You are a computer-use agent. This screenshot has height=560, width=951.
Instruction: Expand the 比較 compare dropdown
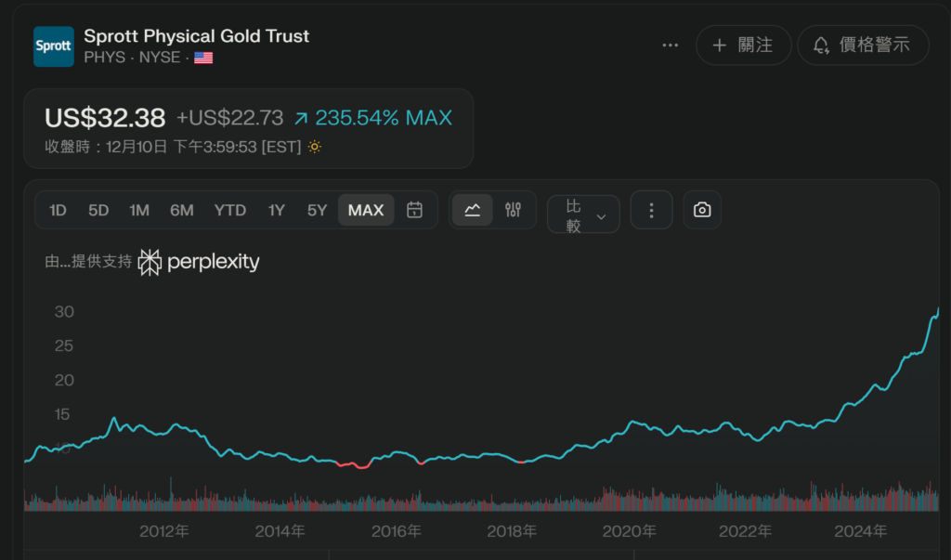click(x=583, y=215)
